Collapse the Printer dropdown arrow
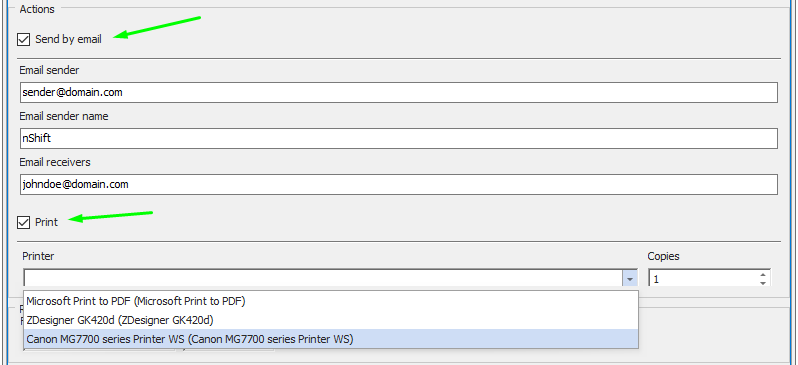 tap(630, 279)
